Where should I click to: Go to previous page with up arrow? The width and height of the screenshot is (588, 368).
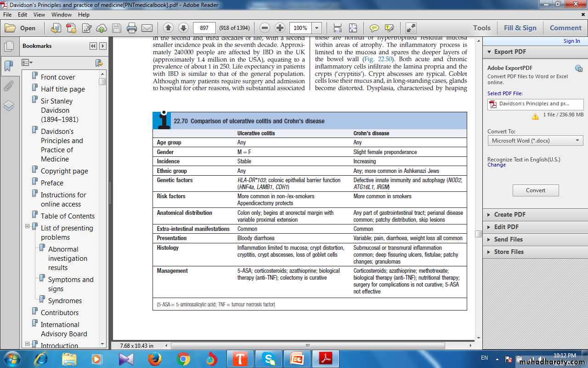pos(168,28)
